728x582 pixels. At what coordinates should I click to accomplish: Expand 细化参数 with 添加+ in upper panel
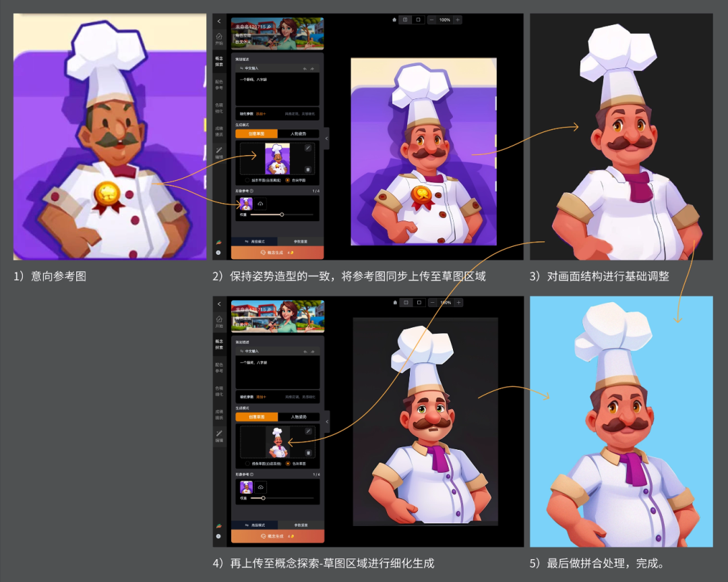[x=261, y=114]
